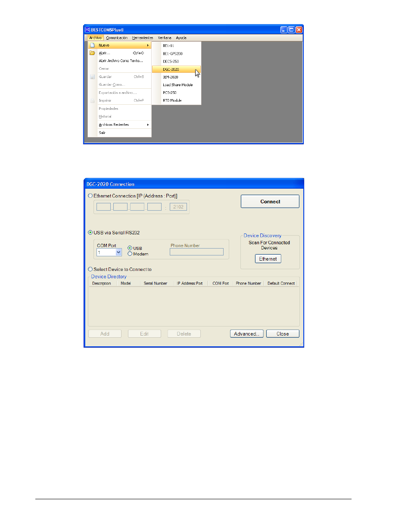Select Load Share Module in the submenu
The image size is (411, 532).
(x=177, y=85)
